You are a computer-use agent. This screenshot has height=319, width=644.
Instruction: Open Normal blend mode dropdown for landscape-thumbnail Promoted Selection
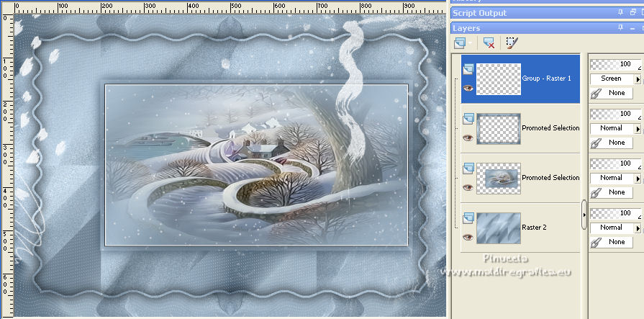click(x=638, y=178)
